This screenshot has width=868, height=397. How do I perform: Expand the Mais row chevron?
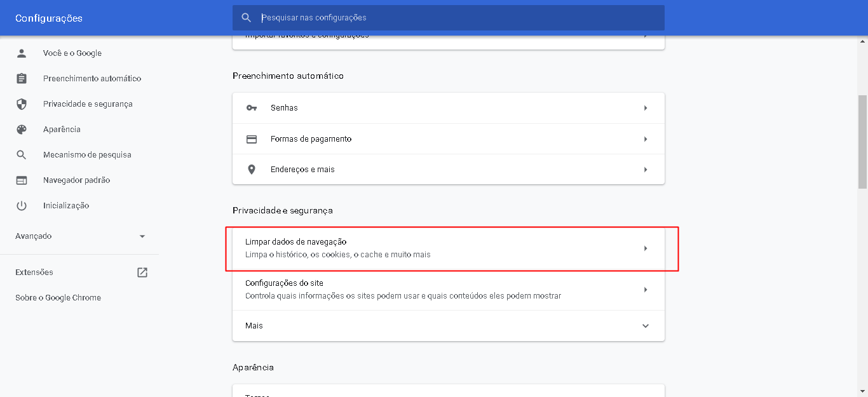pyautogui.click(x=646, y=326)
